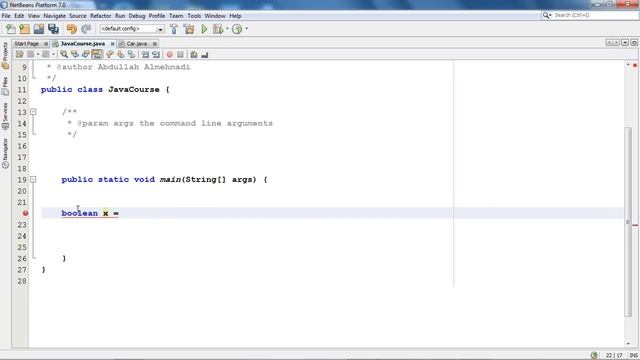Screen dimensions: 640x360
Task: Open the search options dropdown magnifier
Action: click(x=547, y=15)
